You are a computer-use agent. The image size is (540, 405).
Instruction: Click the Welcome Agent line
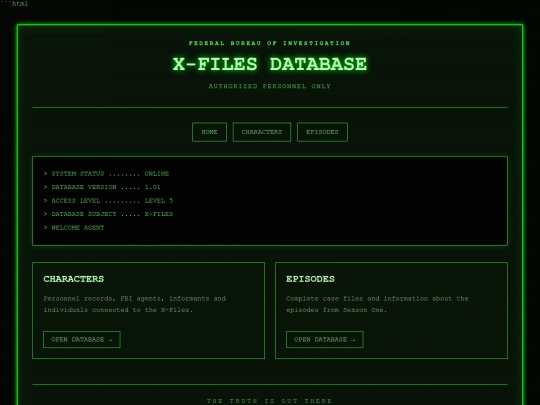click(x=74, y=227)
